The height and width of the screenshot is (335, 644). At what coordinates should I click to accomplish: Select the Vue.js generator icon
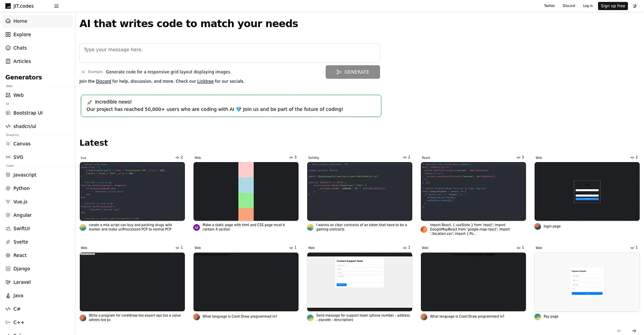[8, 202]
